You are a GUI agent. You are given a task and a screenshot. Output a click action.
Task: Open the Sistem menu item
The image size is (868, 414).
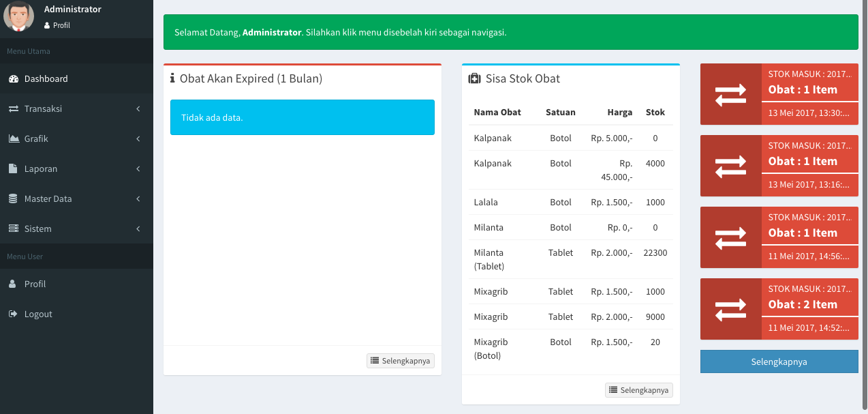tap(38, 229)
